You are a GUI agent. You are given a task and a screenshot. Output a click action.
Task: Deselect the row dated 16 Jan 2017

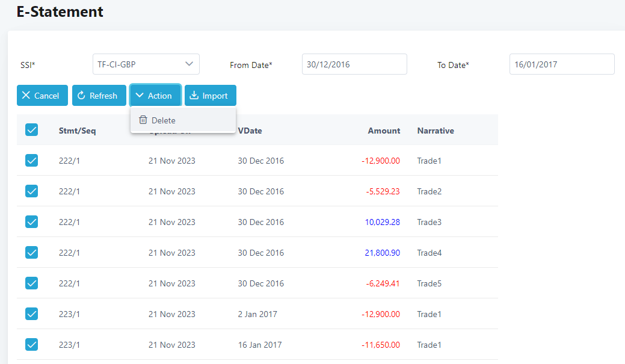pyautogui.click(x=32, y=345)
